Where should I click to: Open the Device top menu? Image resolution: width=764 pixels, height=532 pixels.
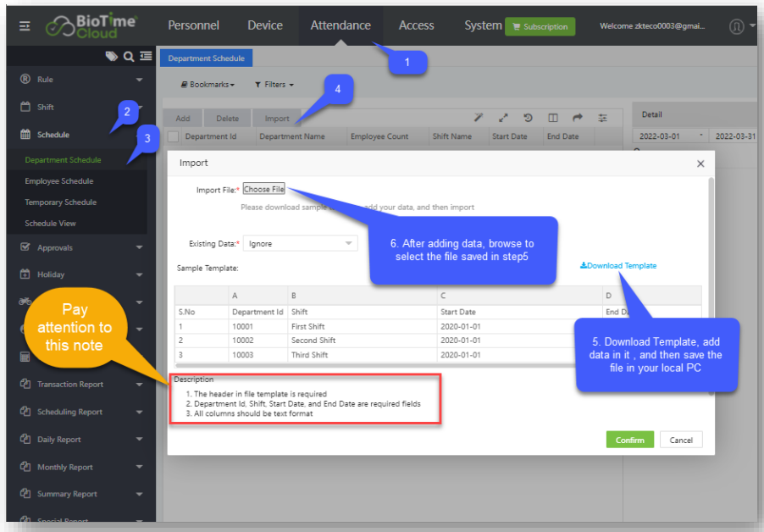(265, 25)
